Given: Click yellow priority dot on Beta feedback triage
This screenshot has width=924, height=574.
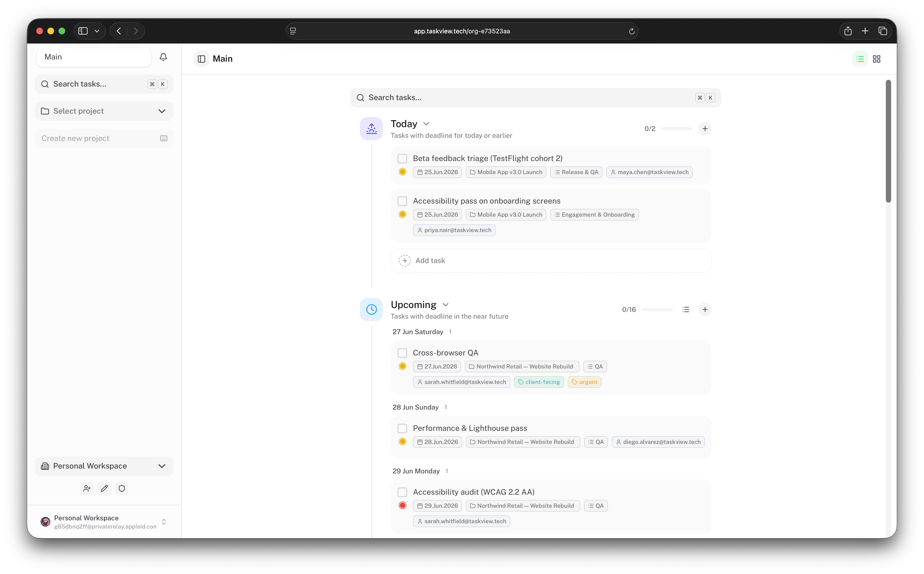Looking at the screenshot, I should 403,172.
